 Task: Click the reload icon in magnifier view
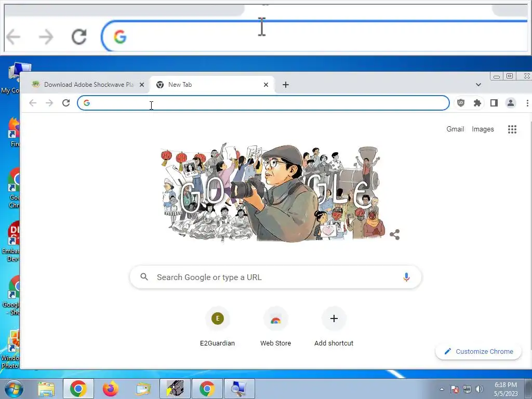[79, 37]
